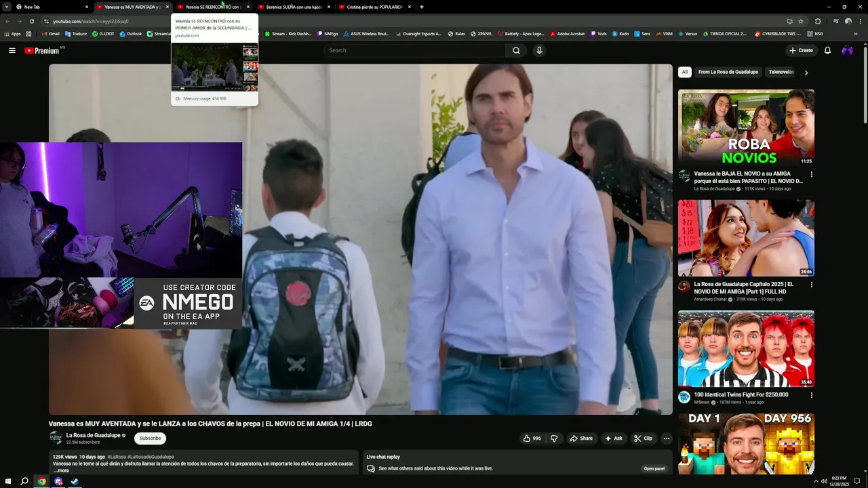Viewport: 868px width, 488px height.
Task: Open #LaRosadeGuadalupe hashtag link
Action: coord(151,457)
